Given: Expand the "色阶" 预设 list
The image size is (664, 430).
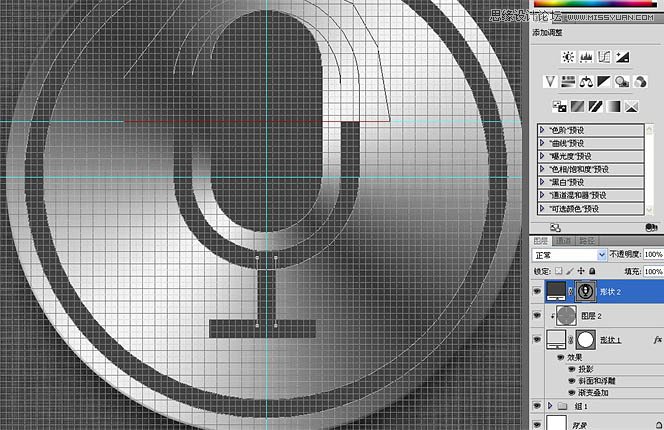Looking at the screenshot, I should [542, 130].
